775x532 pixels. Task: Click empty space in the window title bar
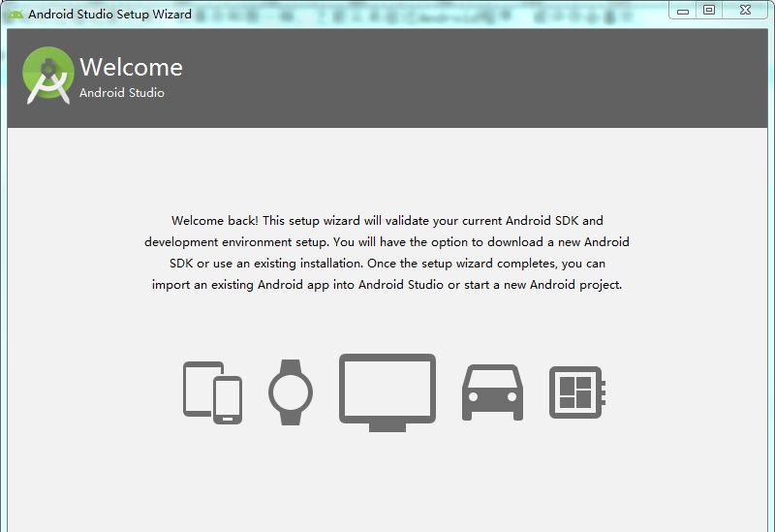click(x=436, y=15)
